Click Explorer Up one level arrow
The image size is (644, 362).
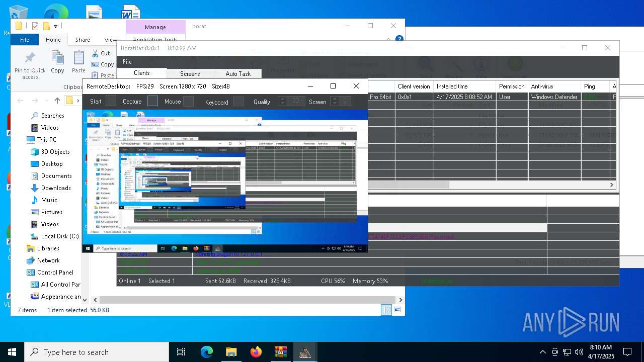pos(57,101)
